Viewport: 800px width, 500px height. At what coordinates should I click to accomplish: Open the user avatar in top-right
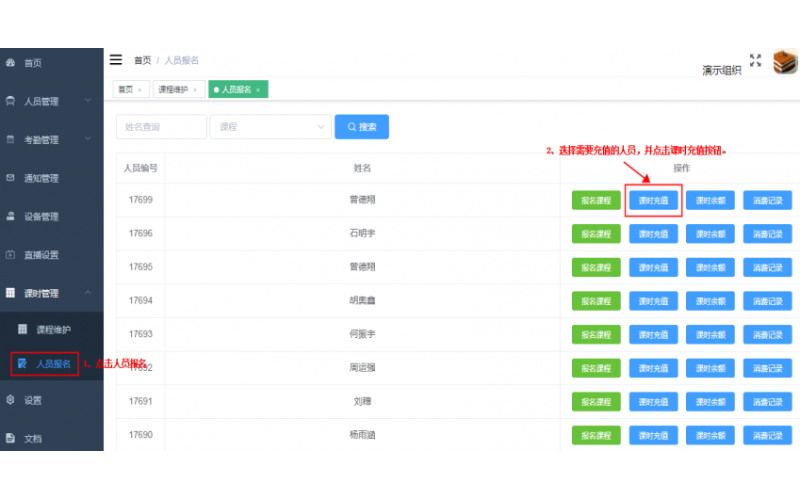[x=785, y=62]
